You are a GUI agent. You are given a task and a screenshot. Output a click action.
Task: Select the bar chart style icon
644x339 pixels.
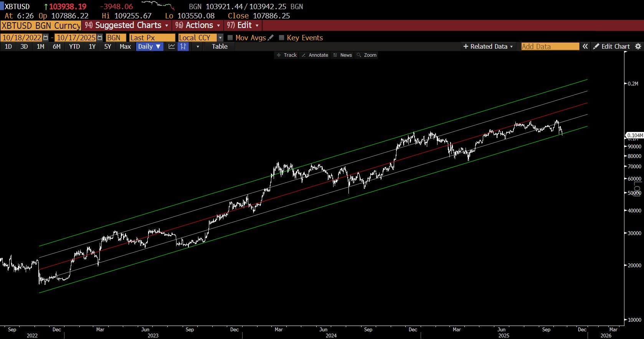(183, 46)
